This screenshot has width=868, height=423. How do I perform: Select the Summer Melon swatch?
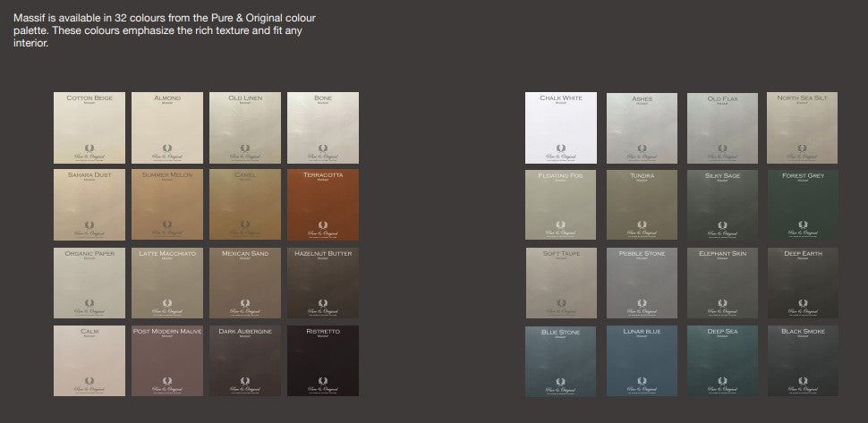(167, 205)
